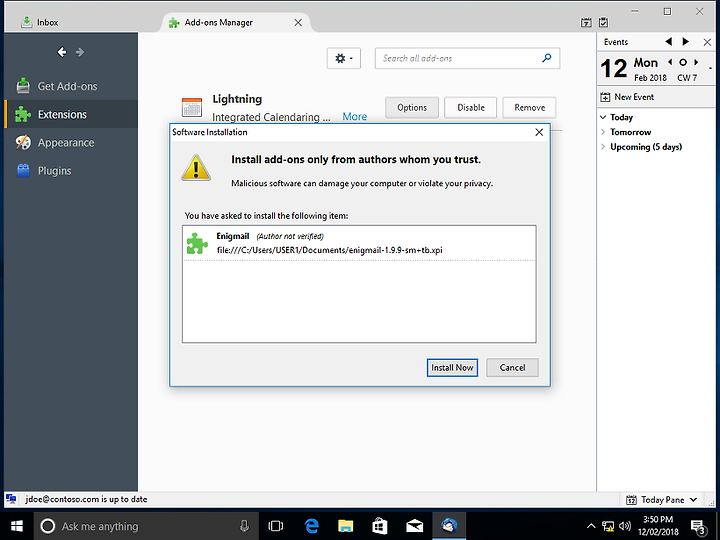Cancel the Enigmail installation
The height and width of the screenshot is (540, 720).
pyautogui.click(x=512, y=367)
